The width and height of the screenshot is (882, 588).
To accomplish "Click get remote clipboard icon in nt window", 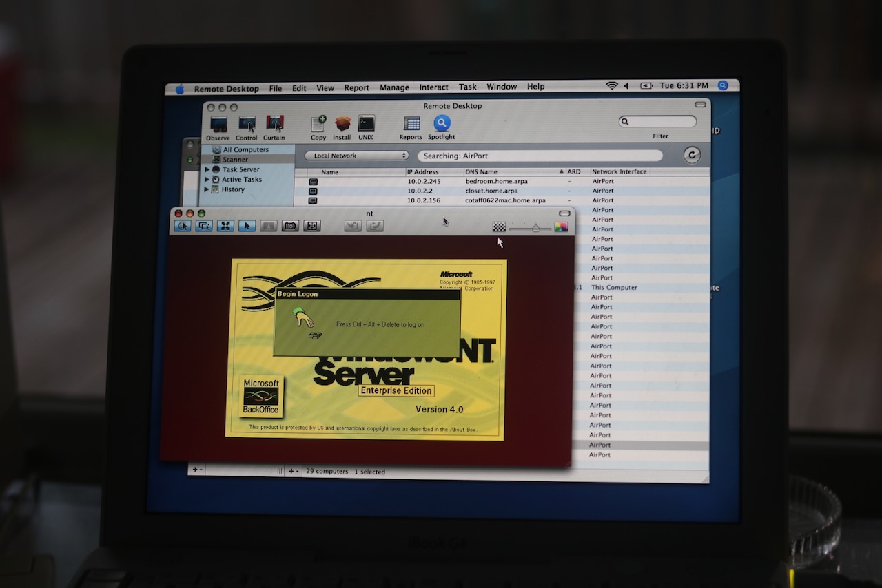I will click(353, 226).
